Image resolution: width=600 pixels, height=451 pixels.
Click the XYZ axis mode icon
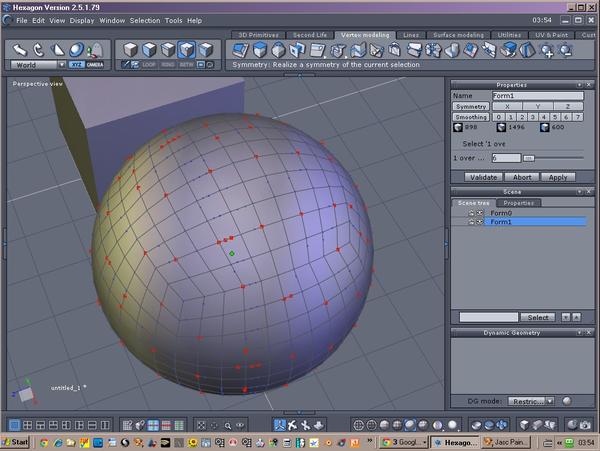click(x=77, y=64)
